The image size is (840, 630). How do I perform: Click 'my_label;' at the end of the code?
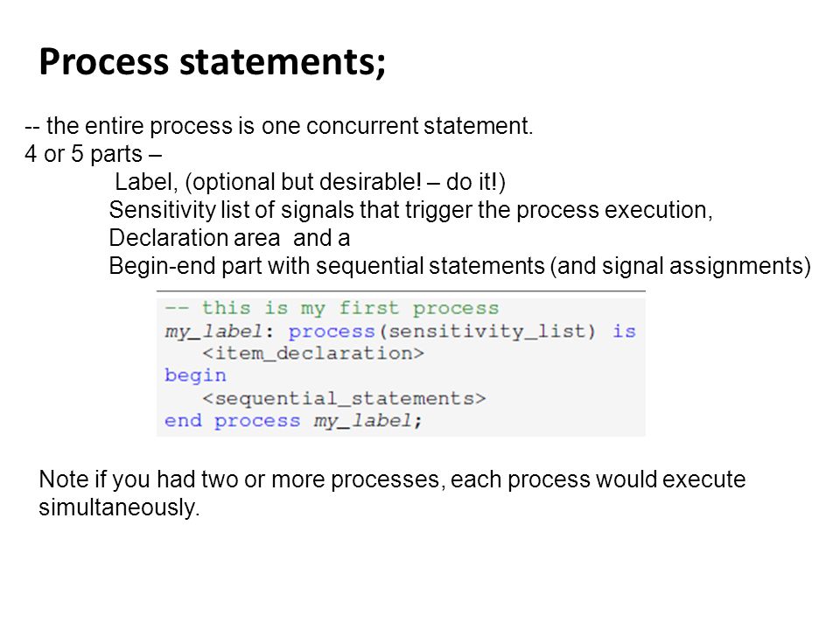[x=368, y=421]
